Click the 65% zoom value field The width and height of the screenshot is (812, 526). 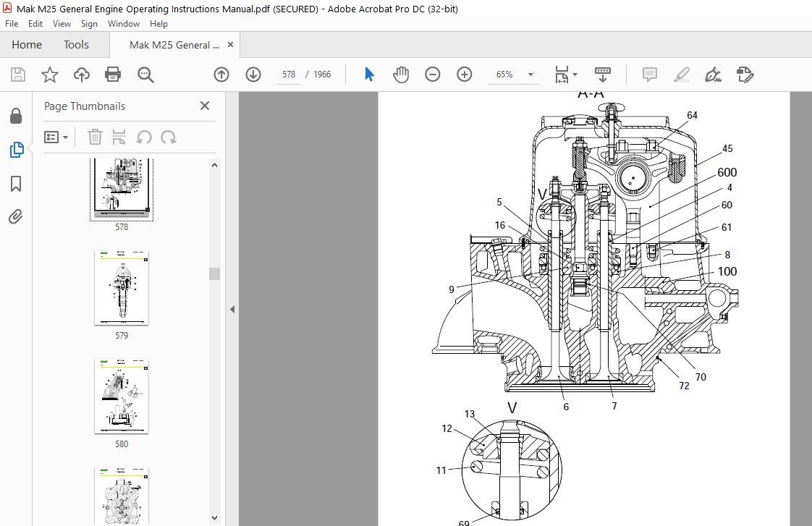coord(504,75)
